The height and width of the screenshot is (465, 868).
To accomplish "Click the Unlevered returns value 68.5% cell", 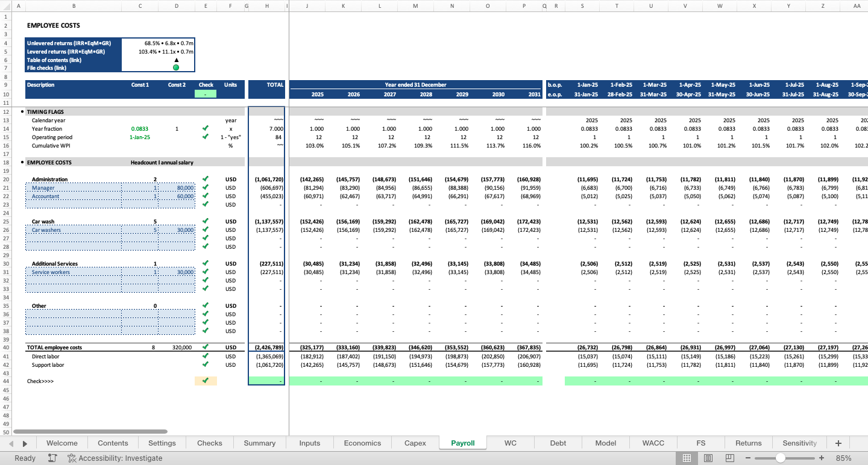I will 158,43.
